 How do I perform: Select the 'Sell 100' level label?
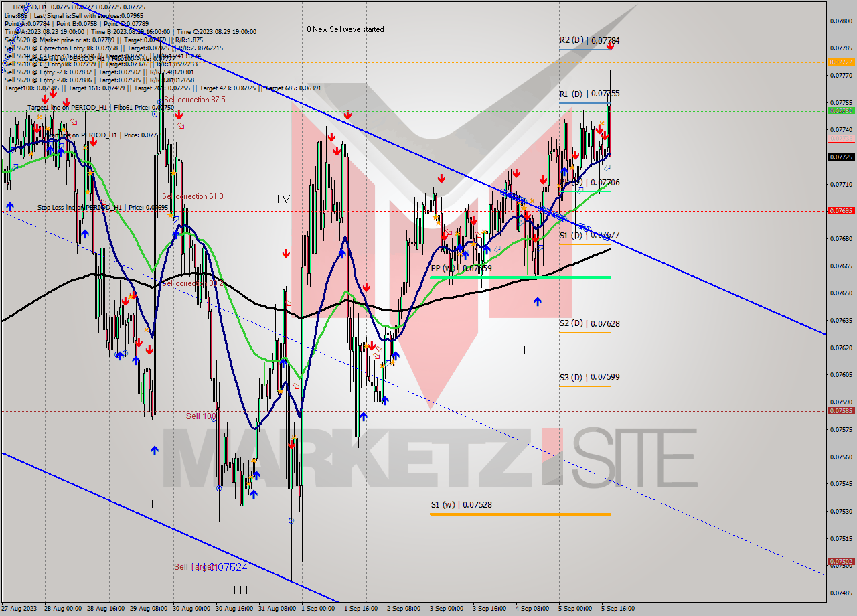pyautogui.click(x=201, y=416)
